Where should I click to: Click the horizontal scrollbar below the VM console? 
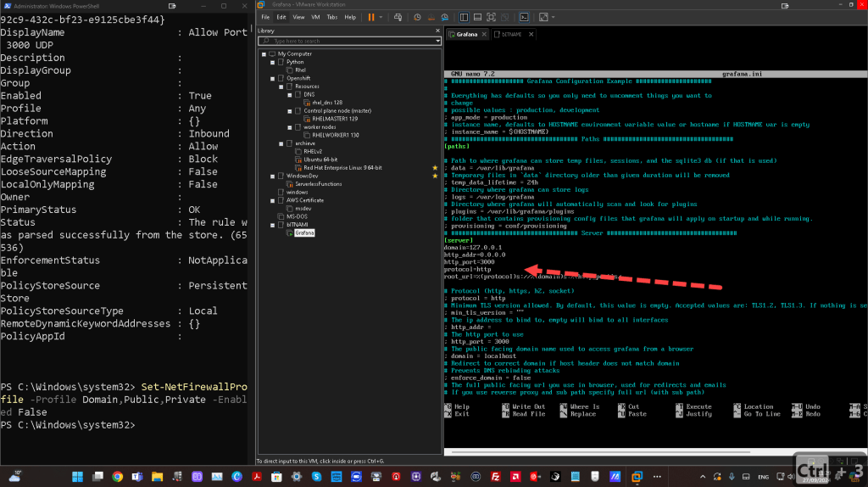click(601, 452)
